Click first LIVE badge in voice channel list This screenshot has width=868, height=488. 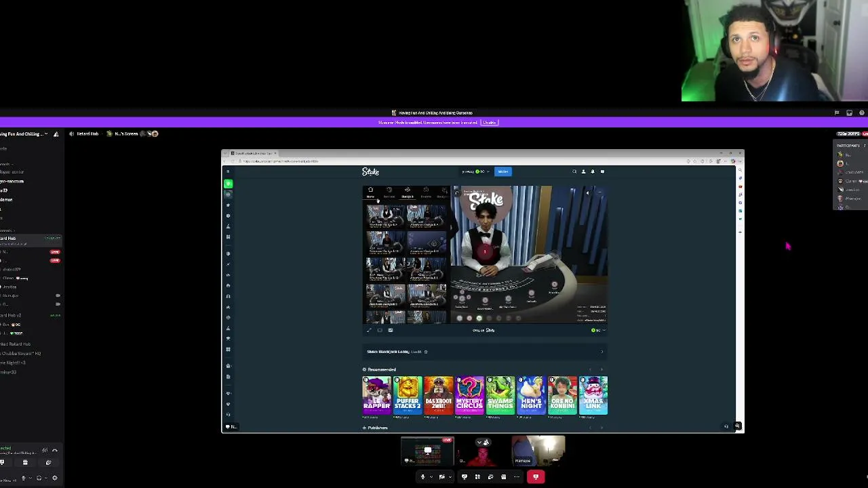coord(55,252)
